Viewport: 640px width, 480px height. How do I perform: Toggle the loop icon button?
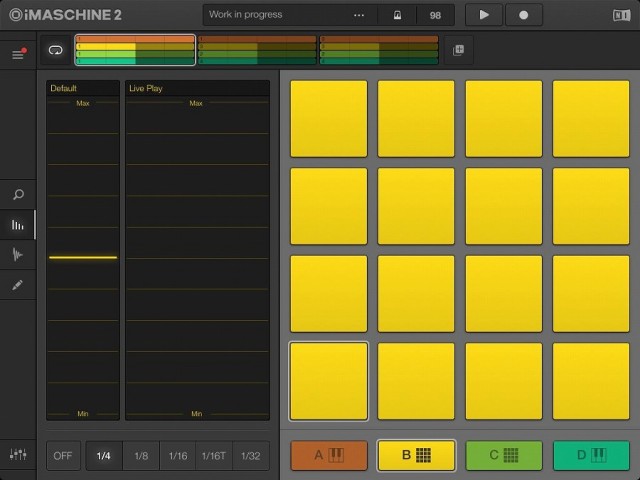56,50
